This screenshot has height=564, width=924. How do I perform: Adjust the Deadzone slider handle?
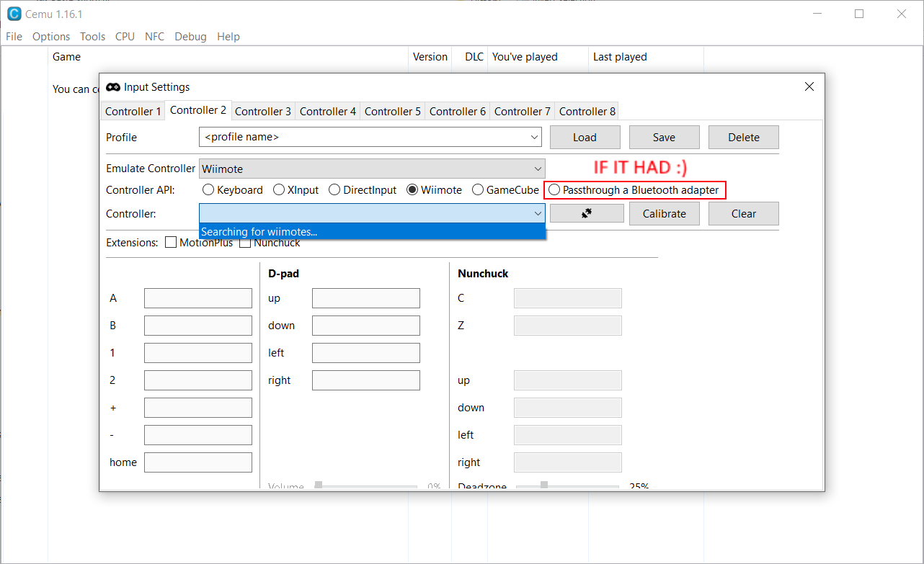(544, 486)
